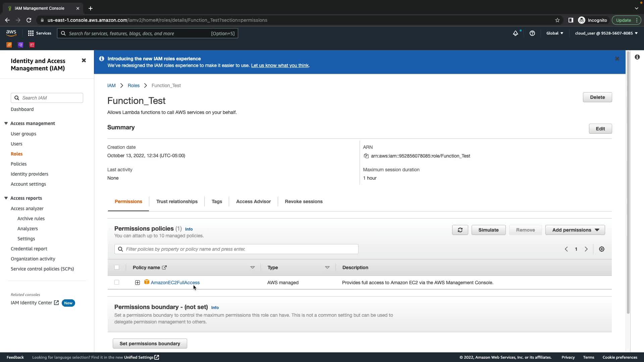Open the Access Advisor tab
644x362 pixels.
tap(253, 201)
